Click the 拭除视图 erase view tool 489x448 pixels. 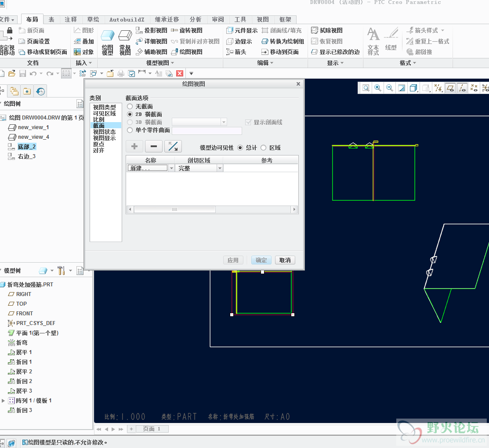(327, 30)
